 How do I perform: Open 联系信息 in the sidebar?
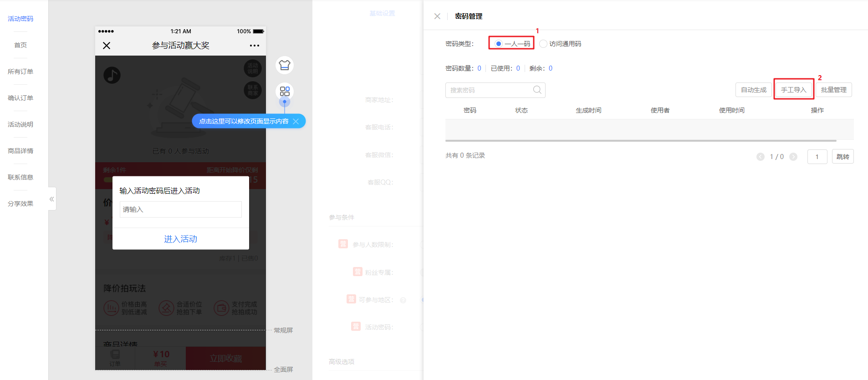click(x=20, y=177)
